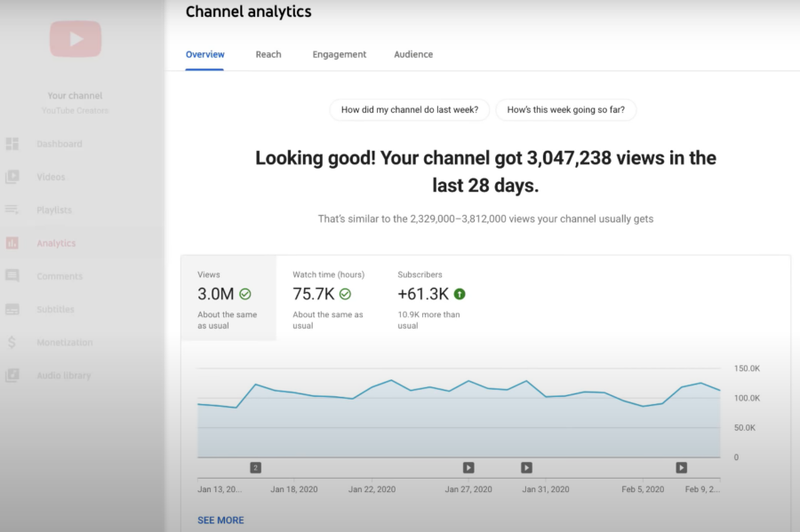The image size is (800, 532).
Task: Click the timeline marker labeled 2
Action: (x=255, y=467)
